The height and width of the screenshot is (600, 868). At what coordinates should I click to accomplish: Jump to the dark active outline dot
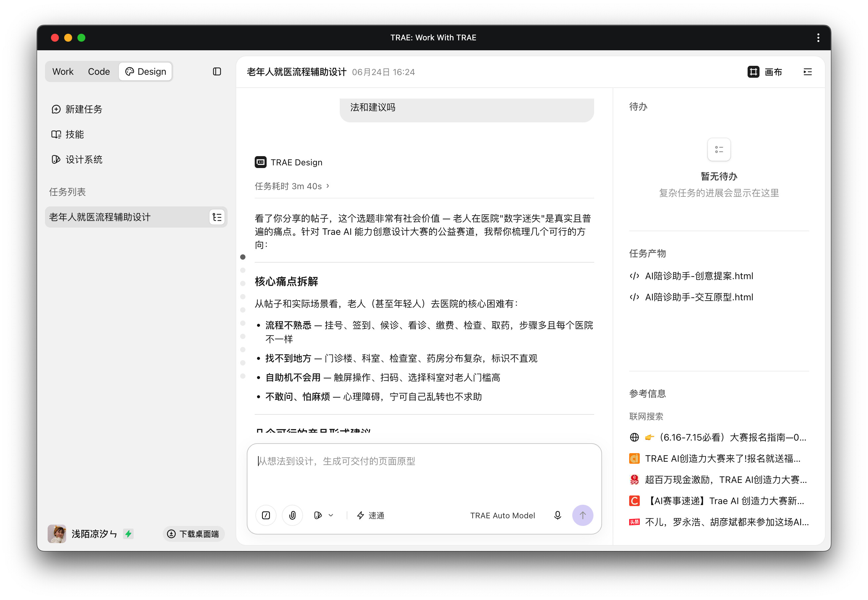pyautogui.click(x=243, y=257)
